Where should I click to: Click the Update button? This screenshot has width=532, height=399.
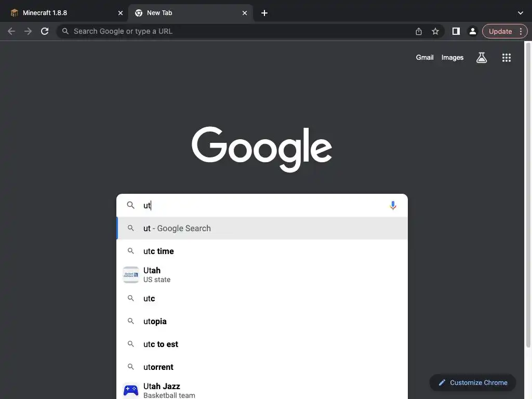tap(500, 31)
